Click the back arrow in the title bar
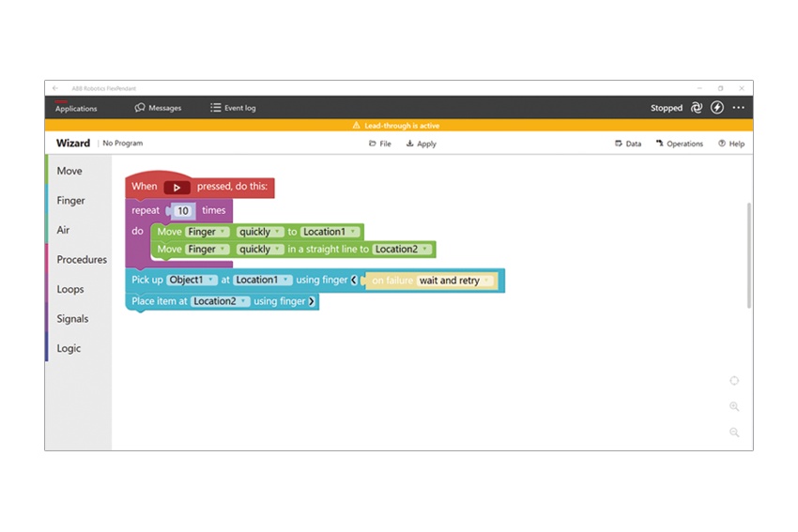The height and width of the screenshot is (532, 798). coord(55,88)
